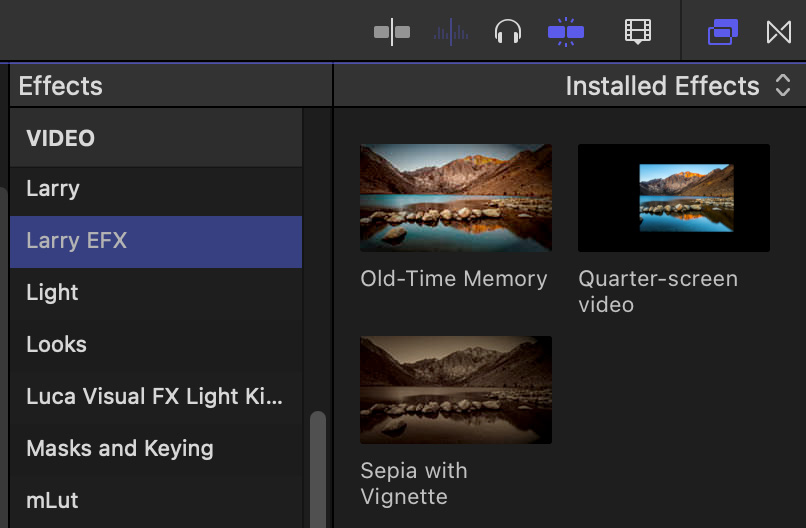Open the Masks and Keying category

coord(120,449)
